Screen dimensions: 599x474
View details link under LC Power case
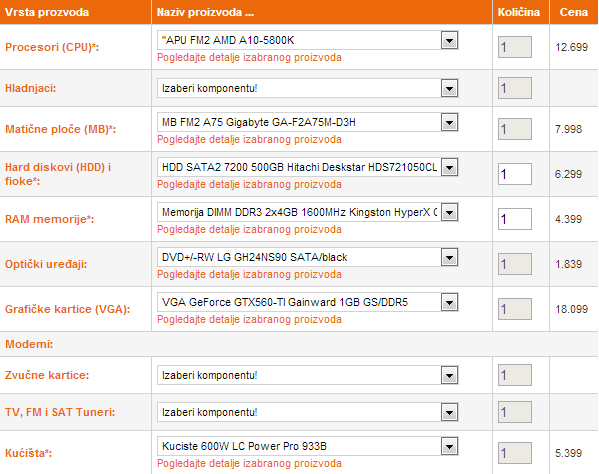249,464
